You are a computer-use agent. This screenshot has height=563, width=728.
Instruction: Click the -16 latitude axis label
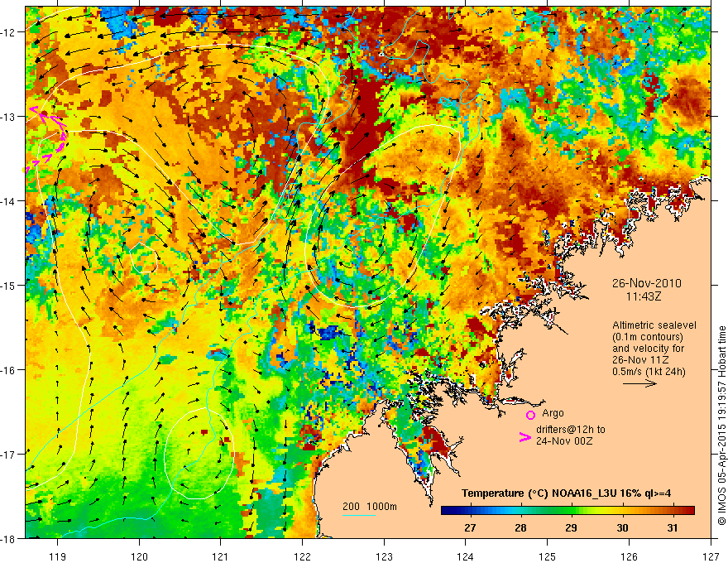coord(9,370)
